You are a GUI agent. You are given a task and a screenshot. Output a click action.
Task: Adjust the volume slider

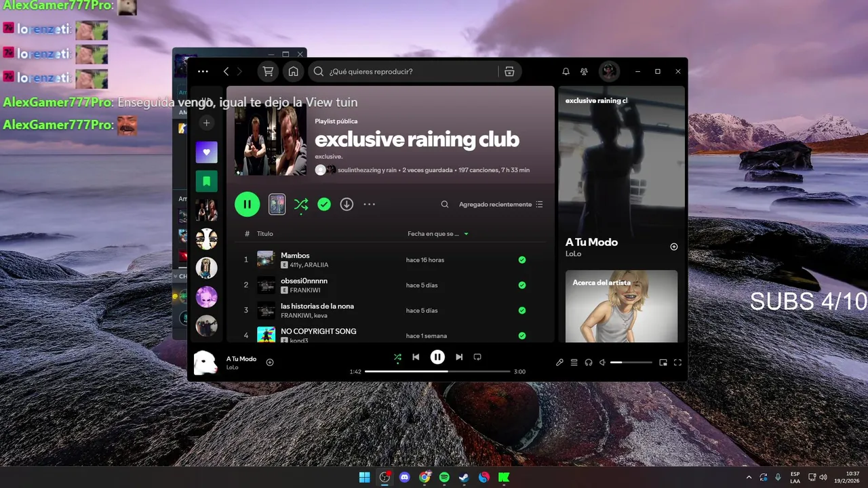click(631, 363)
